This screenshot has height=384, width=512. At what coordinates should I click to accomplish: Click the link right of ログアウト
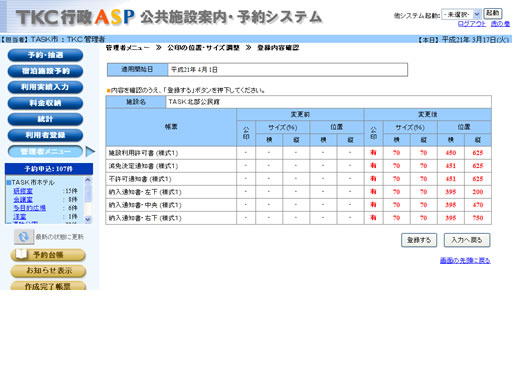click(x=500, y=24)
